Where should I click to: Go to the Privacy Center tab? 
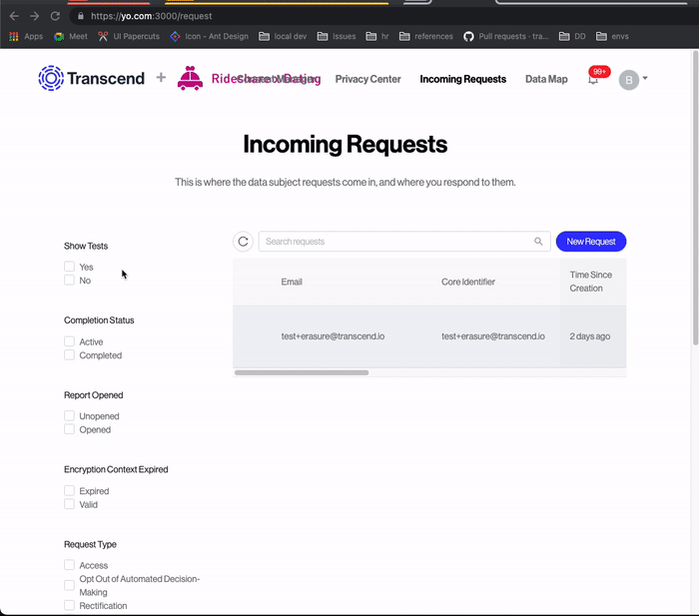coord(367,79)
